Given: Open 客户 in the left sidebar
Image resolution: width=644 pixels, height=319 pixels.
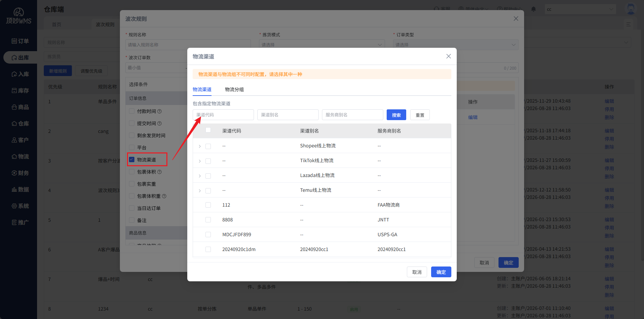Looking at the screenshot, I should click(20, 140).
